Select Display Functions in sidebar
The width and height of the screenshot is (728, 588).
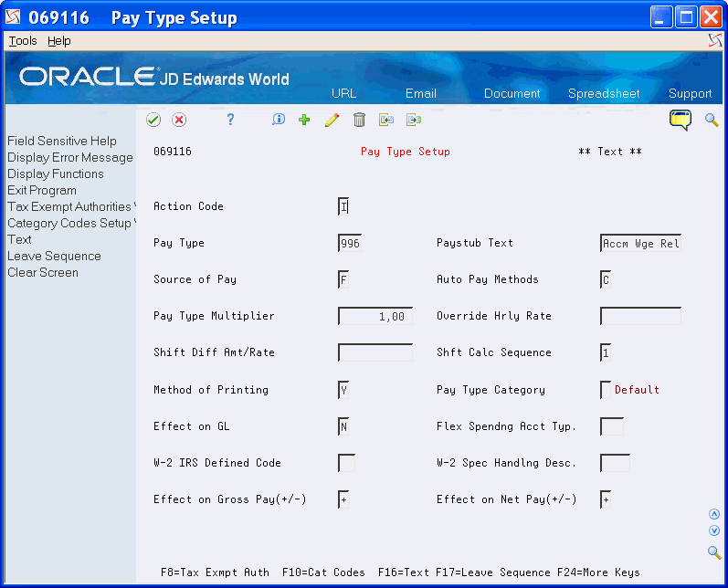point(55,174)
